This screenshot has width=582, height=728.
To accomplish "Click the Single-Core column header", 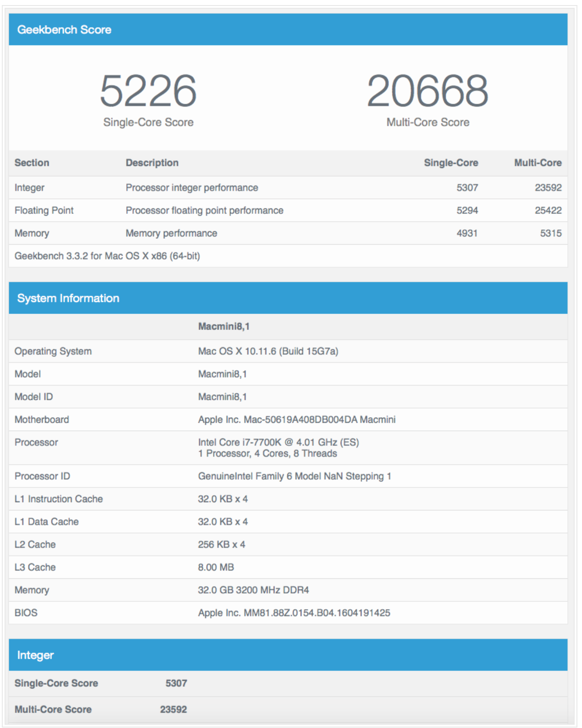I will [x=451, y=162].
